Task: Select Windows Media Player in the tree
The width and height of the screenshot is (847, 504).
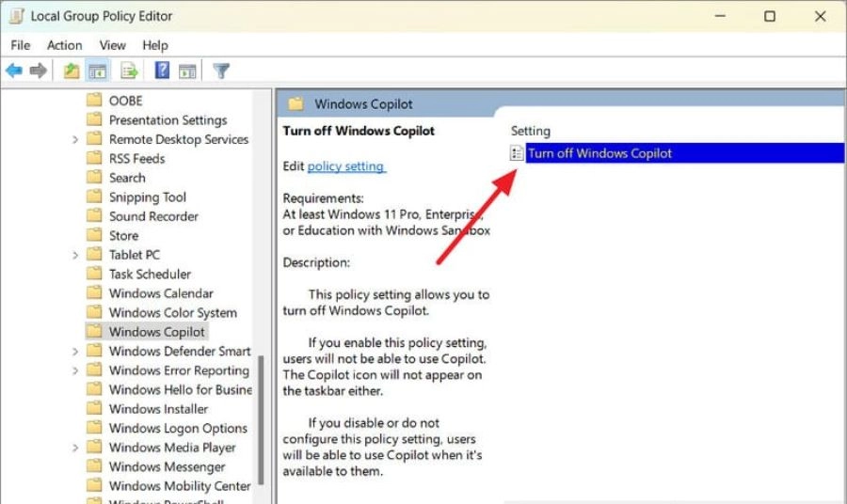Action: [172, 448]
